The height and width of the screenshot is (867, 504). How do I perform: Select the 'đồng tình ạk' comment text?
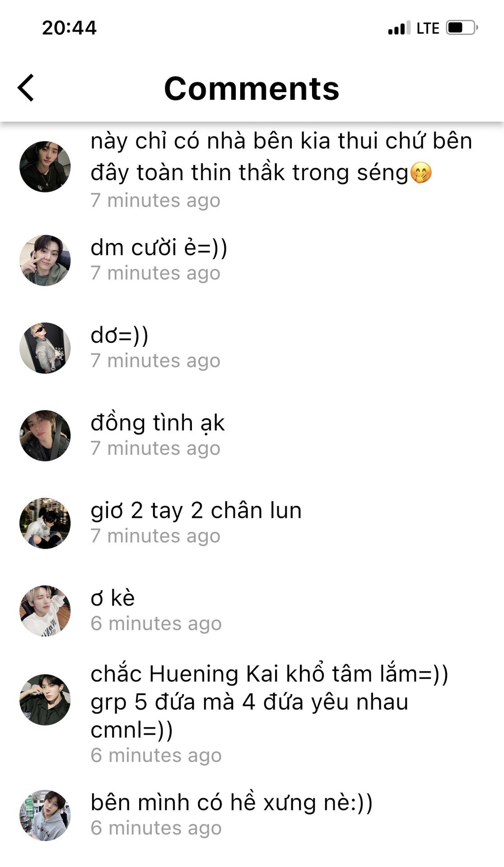(x=158, y=424)
